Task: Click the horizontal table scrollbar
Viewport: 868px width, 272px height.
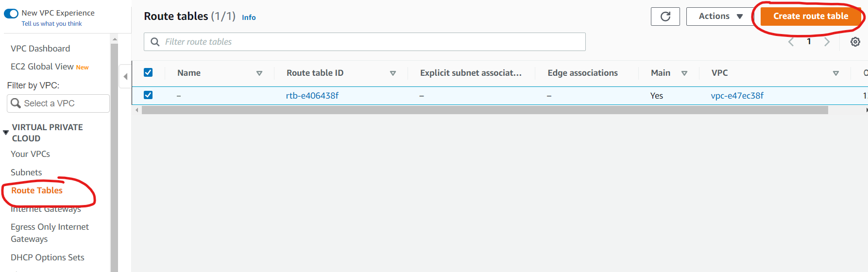Action: 485,110
